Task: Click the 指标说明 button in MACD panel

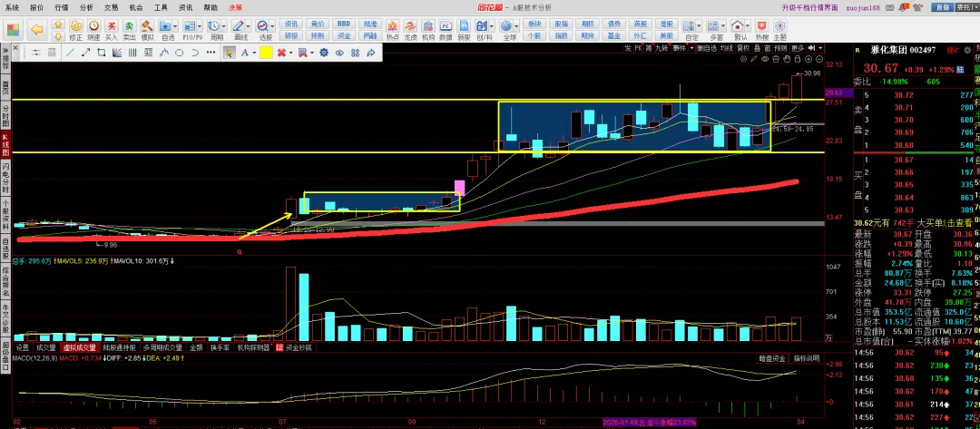Action: (x=807, y=358)
